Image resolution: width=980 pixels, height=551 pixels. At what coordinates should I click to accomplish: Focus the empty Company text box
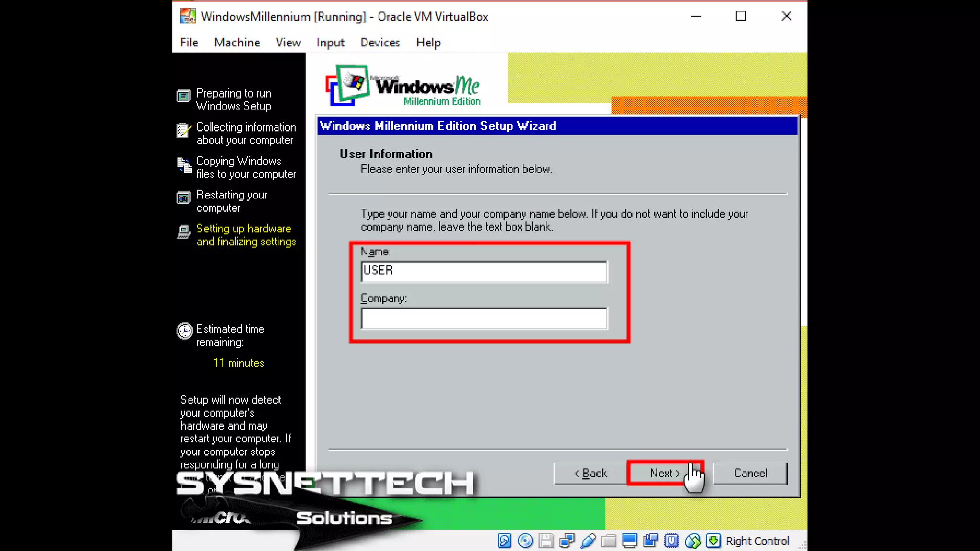coord(484,319)
